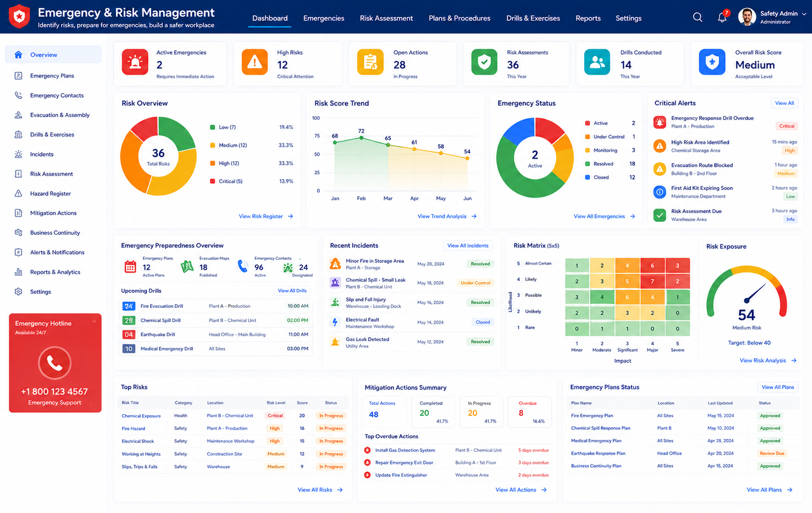Viewport: 812px width, 513px height.
Task: Click the Active Emergencies siren icon
Action: [x=135, y=62]
